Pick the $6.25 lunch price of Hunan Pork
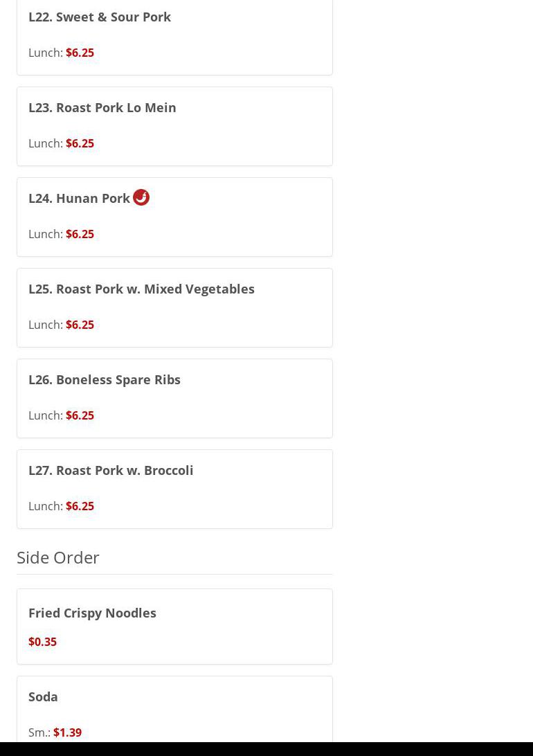The width and height of the screenshot is (533, 756). click(80, 234)
